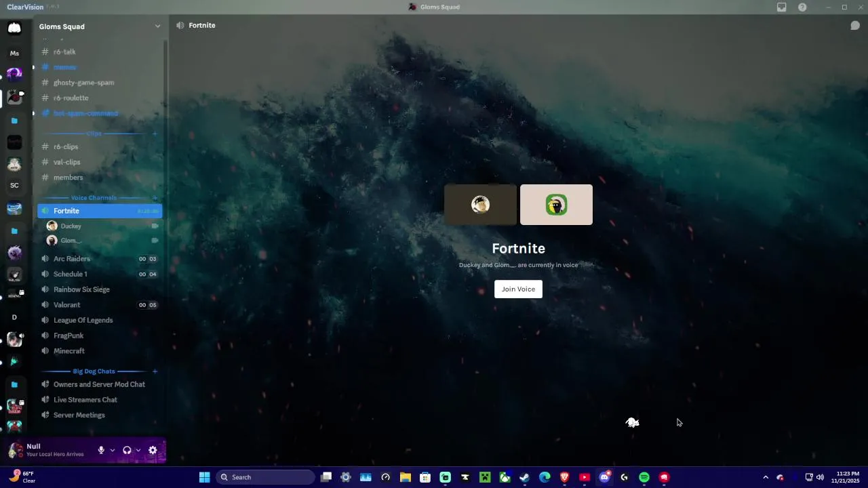Open File Explorer from taskbar
This screenshot has width=868, height=488.
[x=406, y=477]
